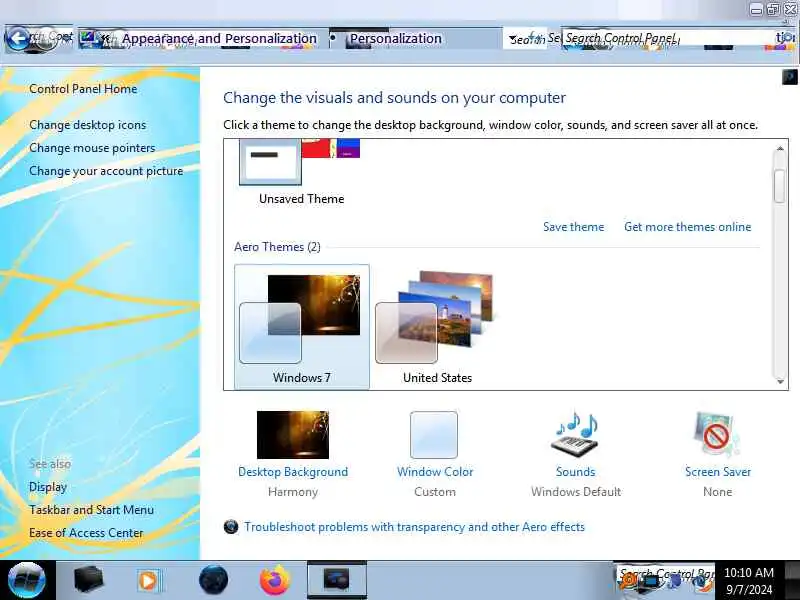Open Desktop Background Harmony thumbnail icon
Screen dimensions: 800x600
click(293, 435)
